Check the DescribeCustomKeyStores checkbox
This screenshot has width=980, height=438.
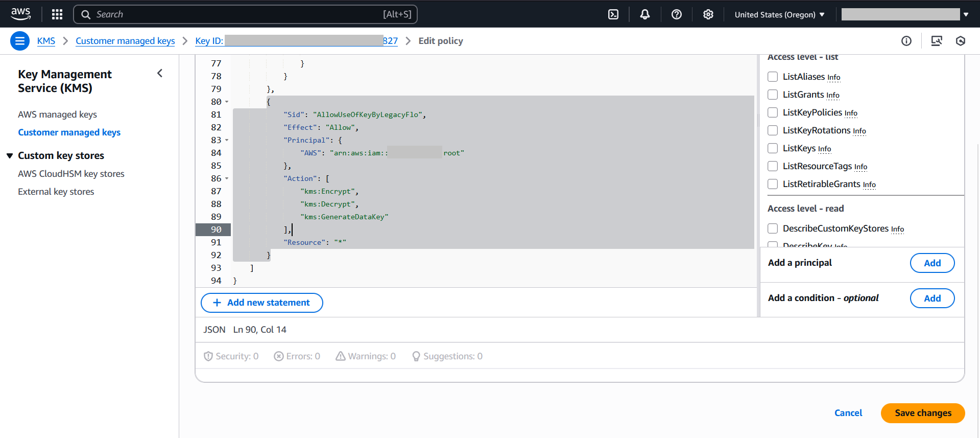(773, 228)
